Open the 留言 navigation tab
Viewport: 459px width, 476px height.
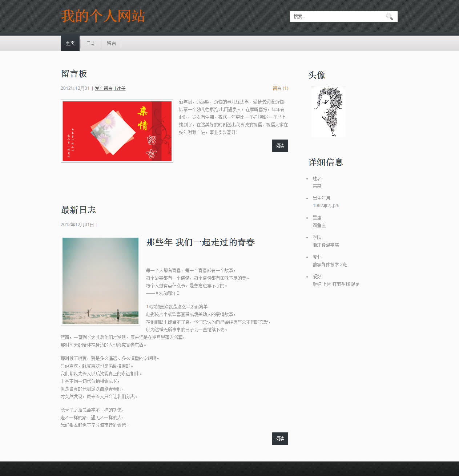[x=112, y=44]
